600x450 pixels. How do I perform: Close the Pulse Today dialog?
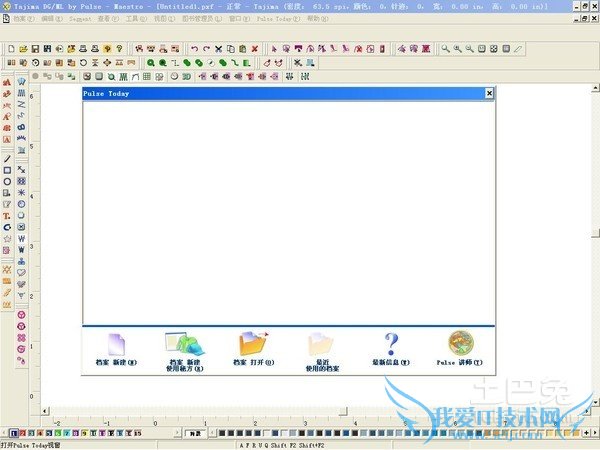(489, 93)
